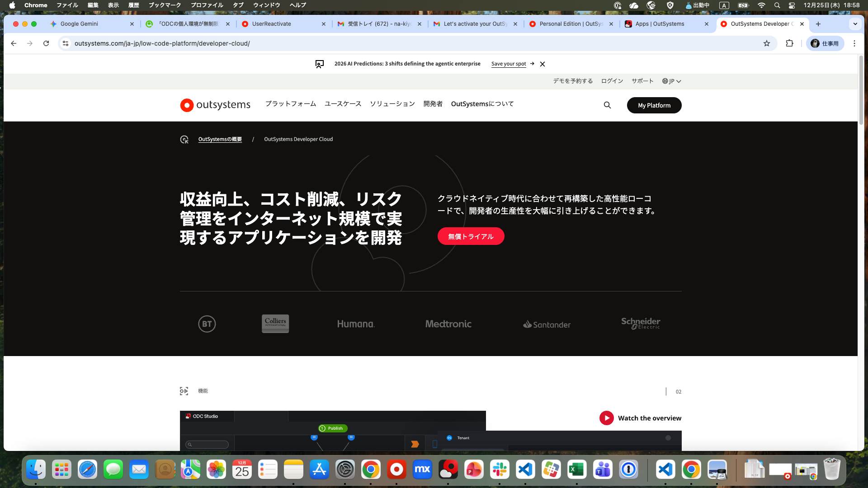
Task: Click the site search magnifier icon
Action: (607, 105)
